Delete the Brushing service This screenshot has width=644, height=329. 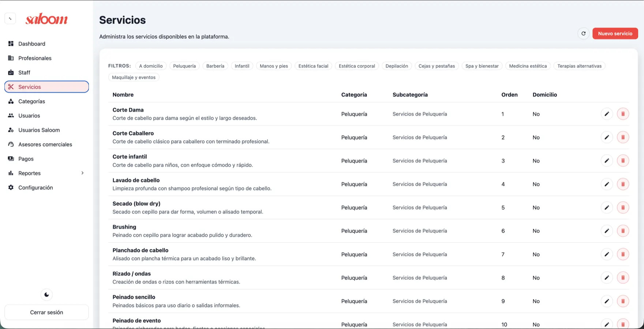(x=623, y=231)
